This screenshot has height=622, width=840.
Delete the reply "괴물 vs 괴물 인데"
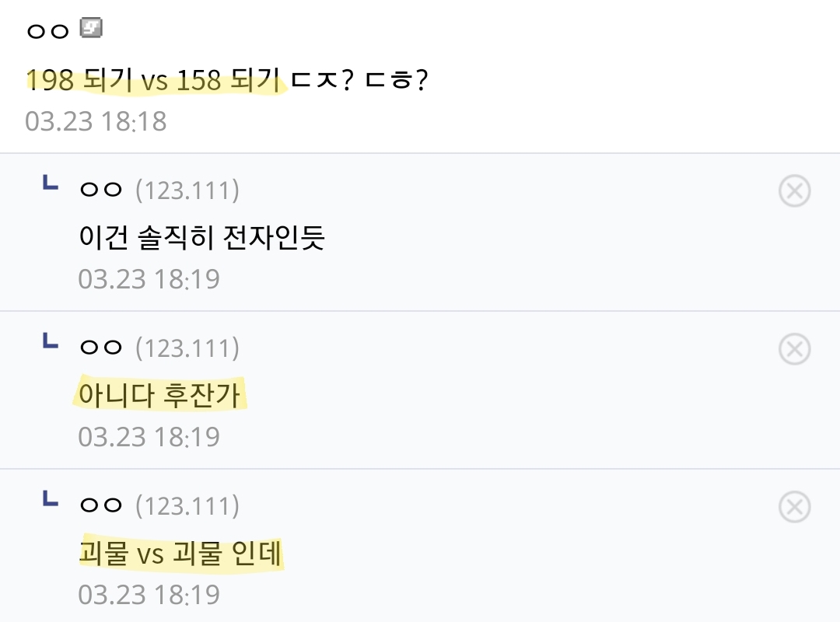pos(794,508)
